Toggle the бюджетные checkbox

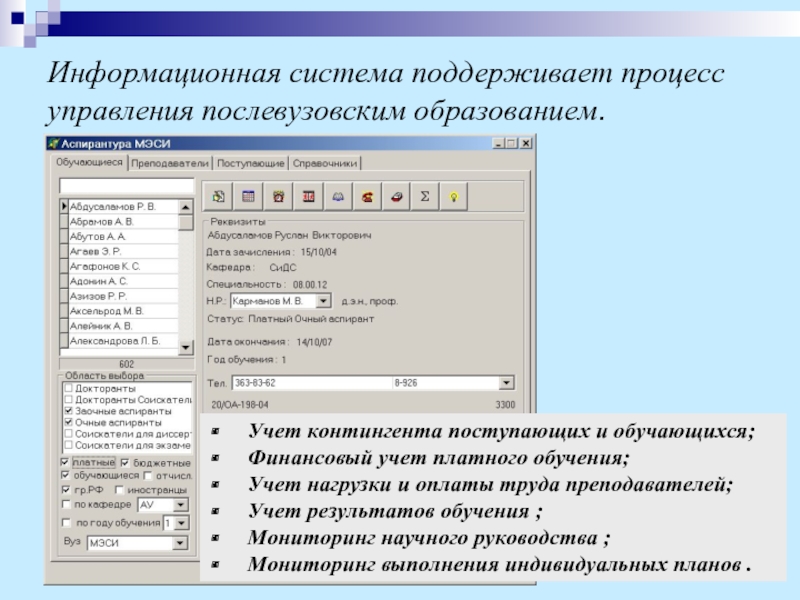click(125, 463)
